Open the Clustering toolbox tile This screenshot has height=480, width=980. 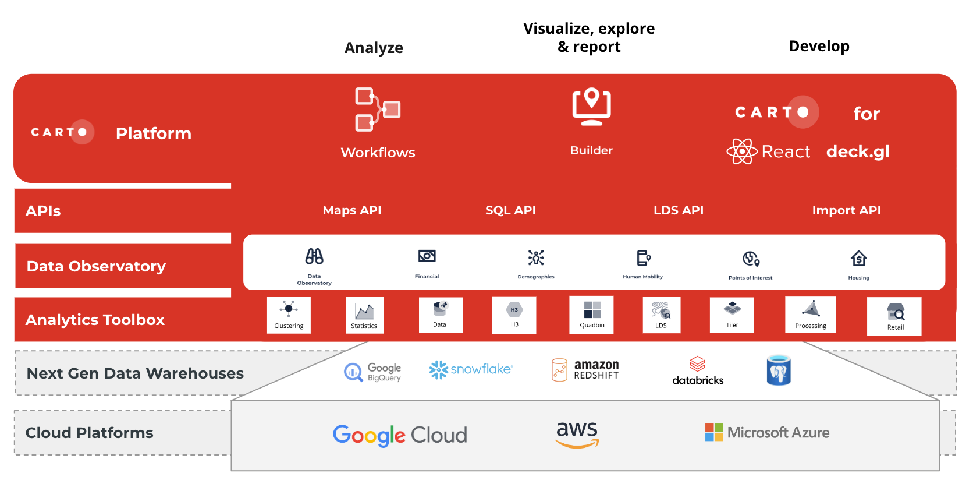coord(289,315)
